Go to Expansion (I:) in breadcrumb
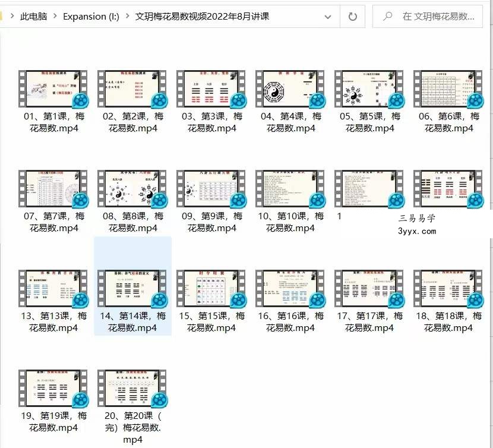 [x=91, y=17]
